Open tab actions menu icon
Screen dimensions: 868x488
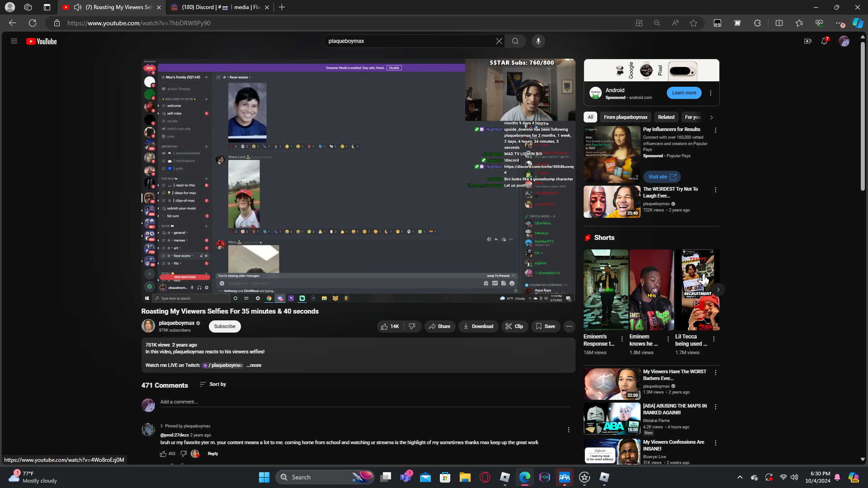(47, 7)
